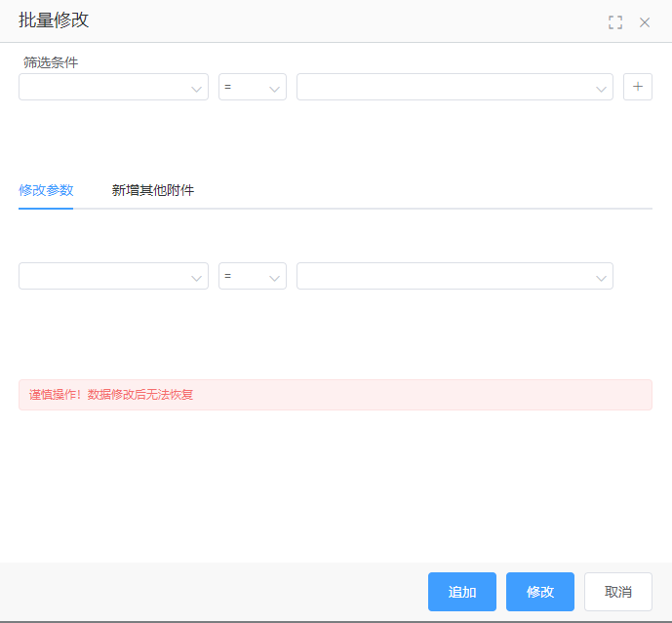Focus the wide value select in 修改参数 row
This screenshot has height=623, width=672.
444,276
